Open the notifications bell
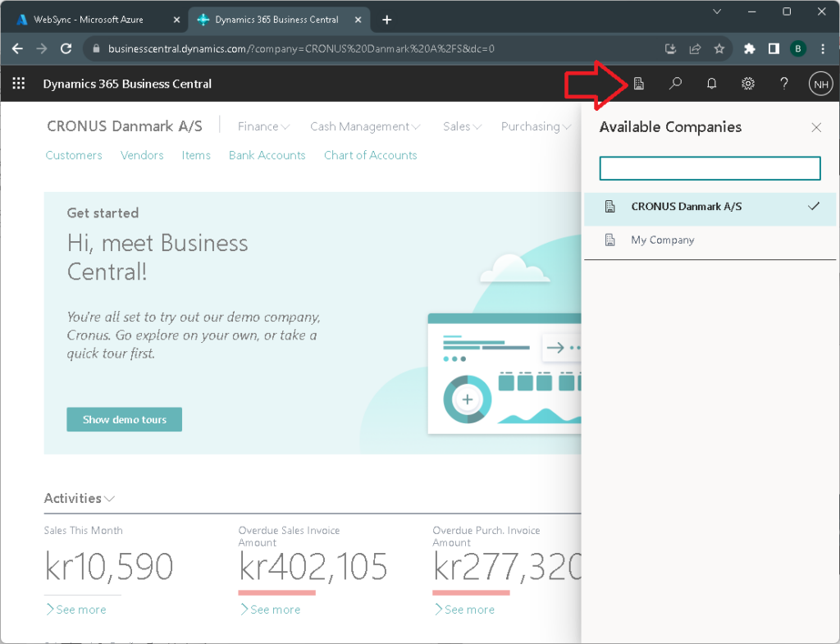This screenshot has width=840, height=644. pos(711,84)
